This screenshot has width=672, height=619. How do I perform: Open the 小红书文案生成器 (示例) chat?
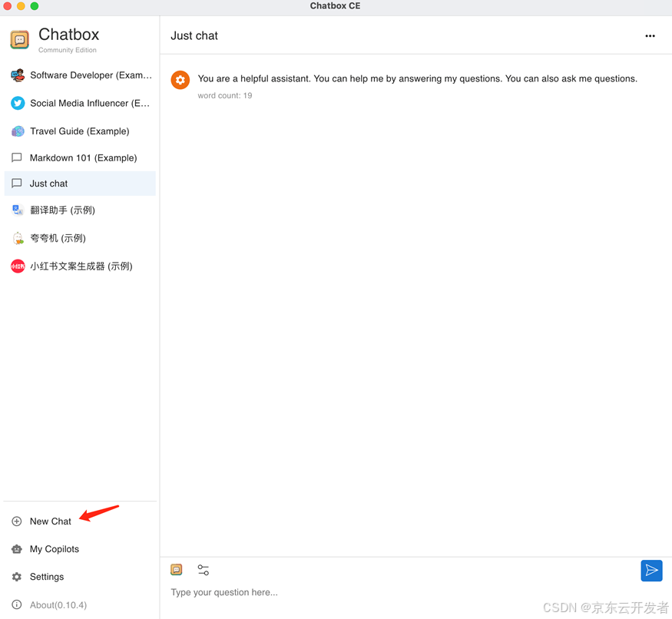click(x=80, y=266)
